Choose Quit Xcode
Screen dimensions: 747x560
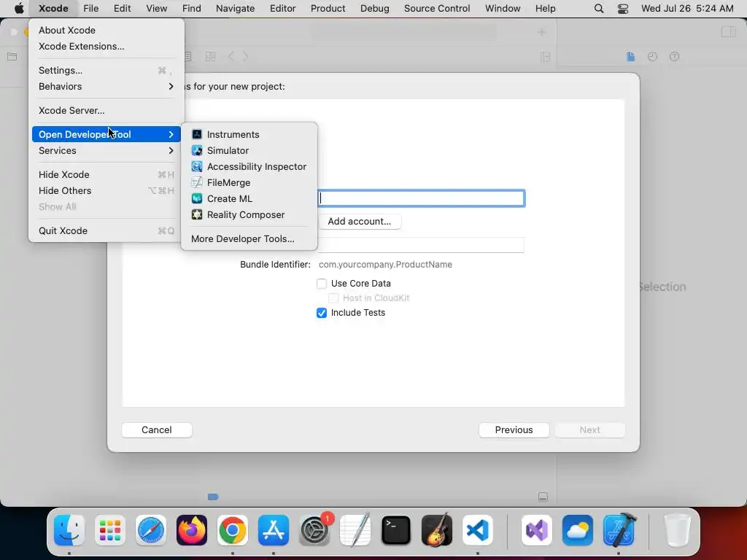click(x=107, y=230)
